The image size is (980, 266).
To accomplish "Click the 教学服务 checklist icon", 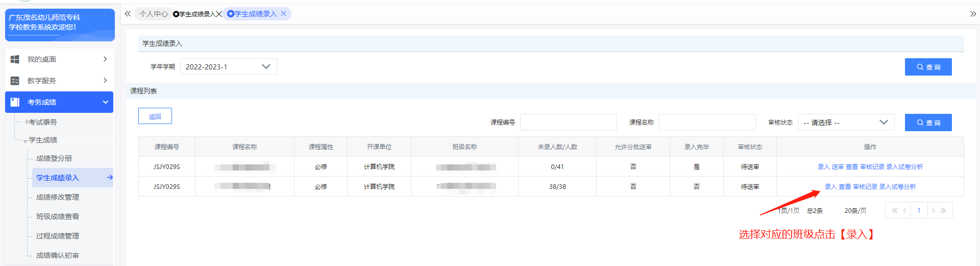I will tap(15, 81).
